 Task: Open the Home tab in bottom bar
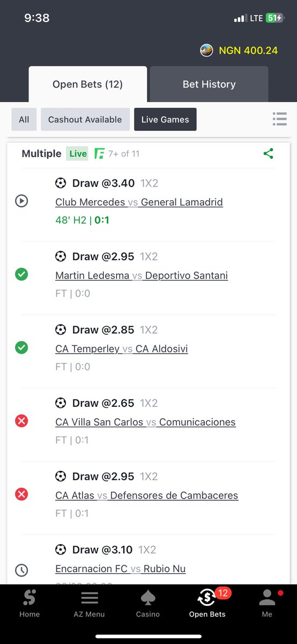[x=29, y=603]
